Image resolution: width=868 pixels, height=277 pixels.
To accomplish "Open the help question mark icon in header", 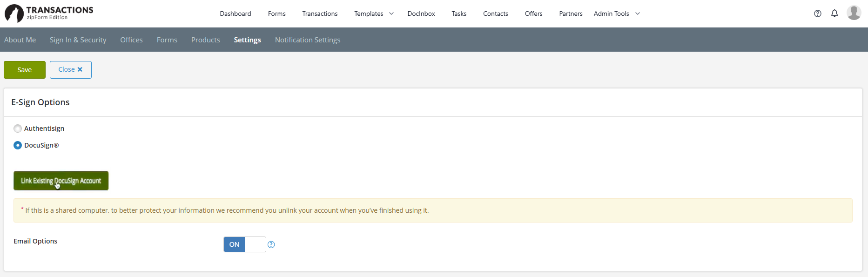I will 818,14.
